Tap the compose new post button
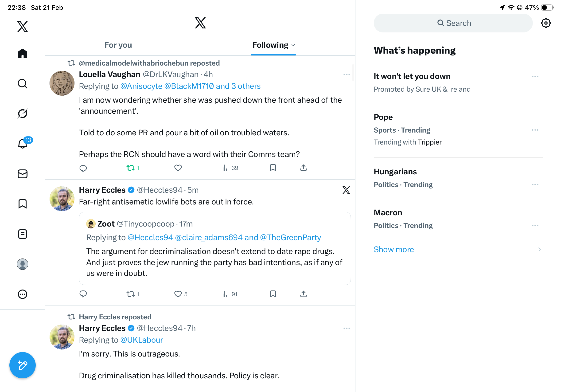 tap(23, 365)
